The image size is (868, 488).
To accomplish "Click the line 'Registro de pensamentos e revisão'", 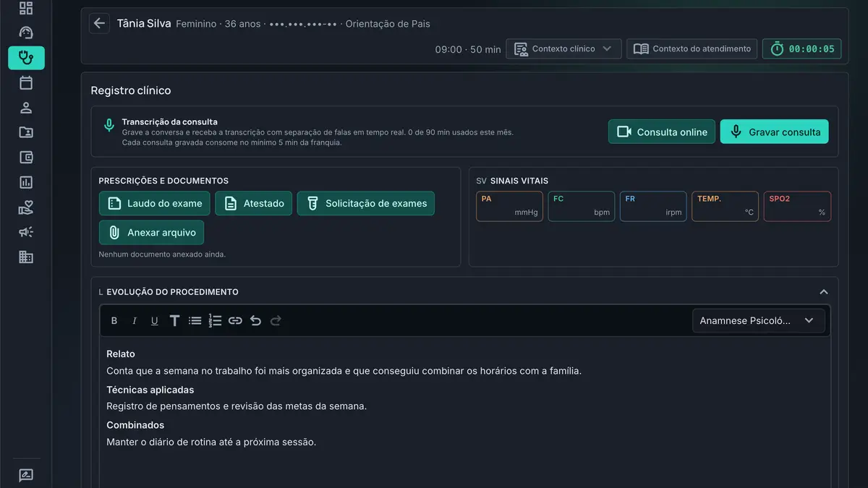I will pyautogui.click(x=237, y=406).
